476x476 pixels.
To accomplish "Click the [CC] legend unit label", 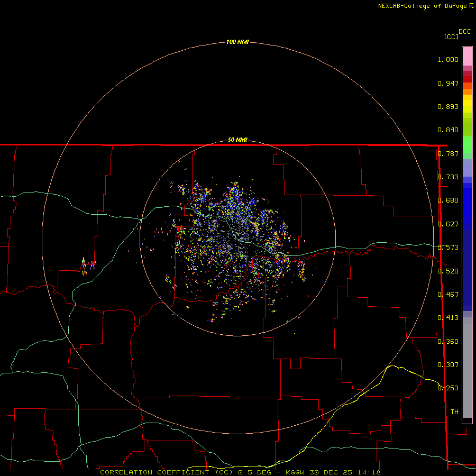I will click(451, 36).
